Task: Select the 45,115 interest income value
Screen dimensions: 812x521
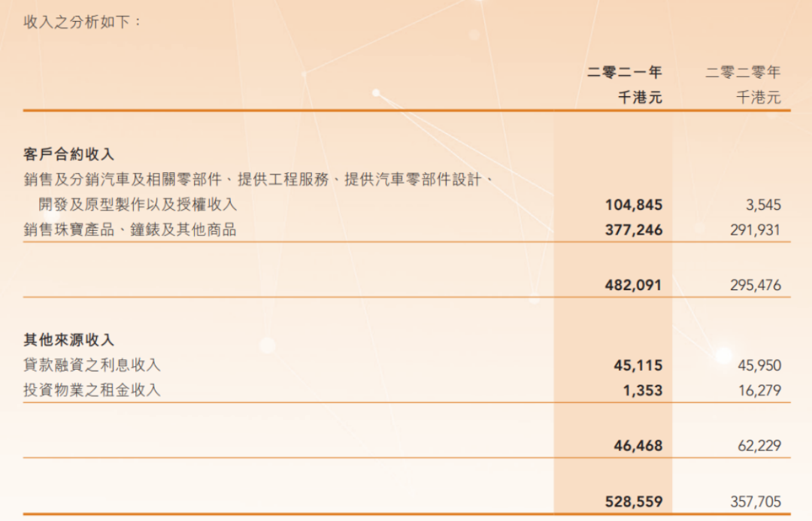Action: [x=638, y=365]
